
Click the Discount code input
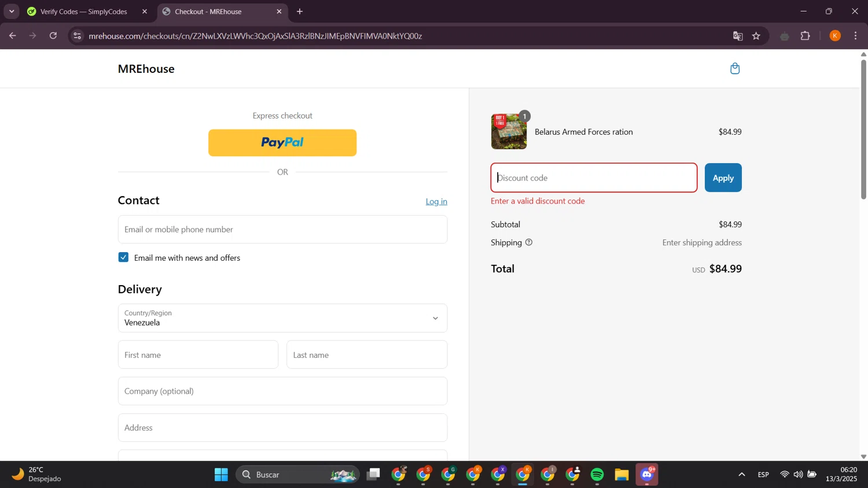tap(594, 178)
